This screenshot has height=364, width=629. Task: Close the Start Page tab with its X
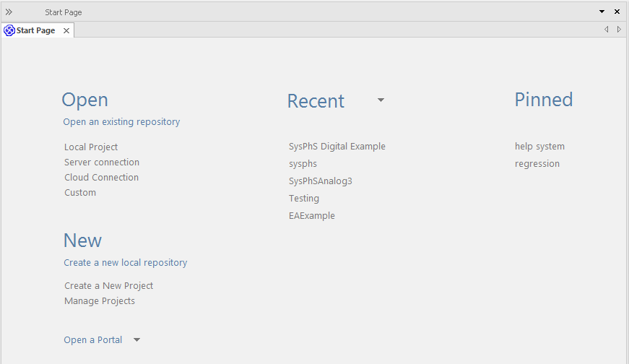coord(66,31)
